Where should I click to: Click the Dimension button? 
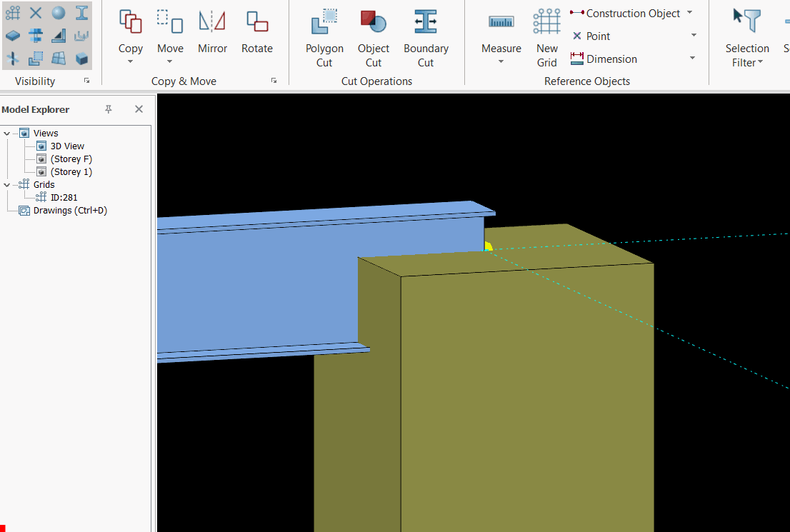coord(604,59)
